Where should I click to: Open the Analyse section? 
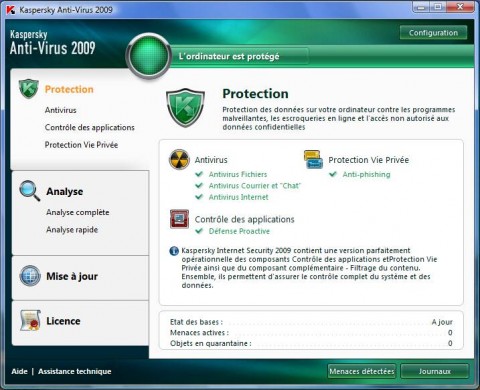coord(65,191)
